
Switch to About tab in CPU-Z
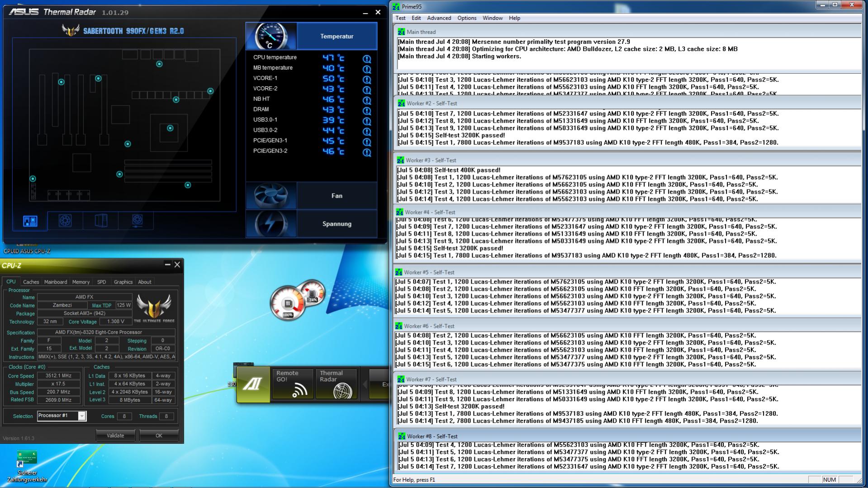tap(145, 282)
